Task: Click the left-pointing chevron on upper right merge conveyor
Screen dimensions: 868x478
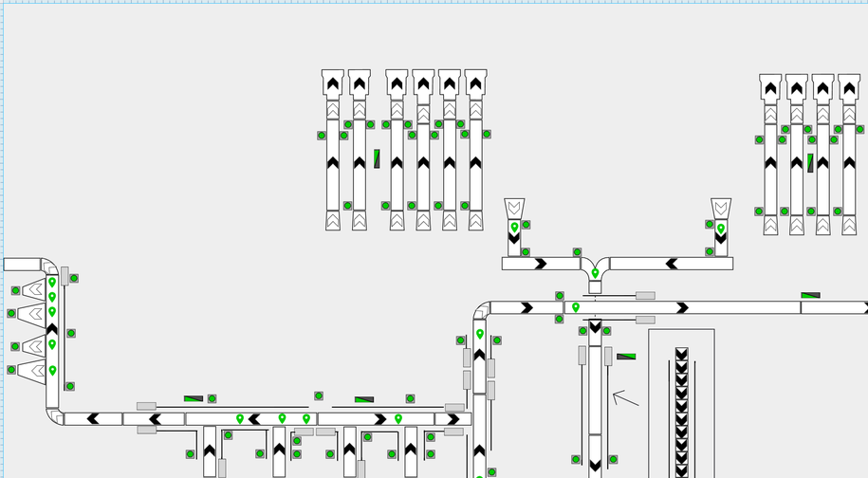Action: pyautogui.click(x=672, y=264)
